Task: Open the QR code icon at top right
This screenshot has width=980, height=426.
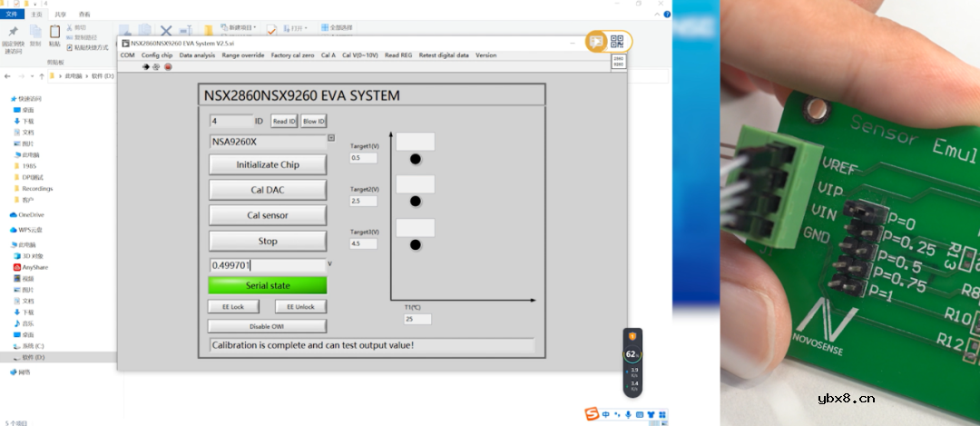Action: (x=617, y=41)
